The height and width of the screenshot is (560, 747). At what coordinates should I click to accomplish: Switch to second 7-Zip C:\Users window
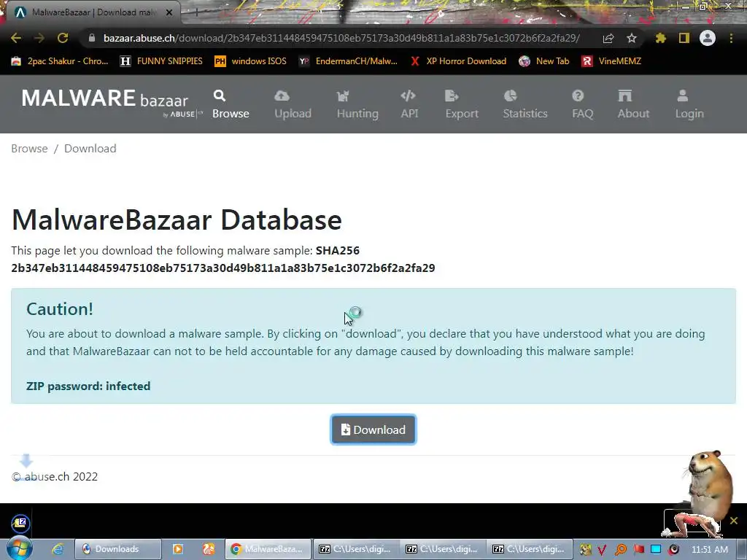(x=442, y=549)
